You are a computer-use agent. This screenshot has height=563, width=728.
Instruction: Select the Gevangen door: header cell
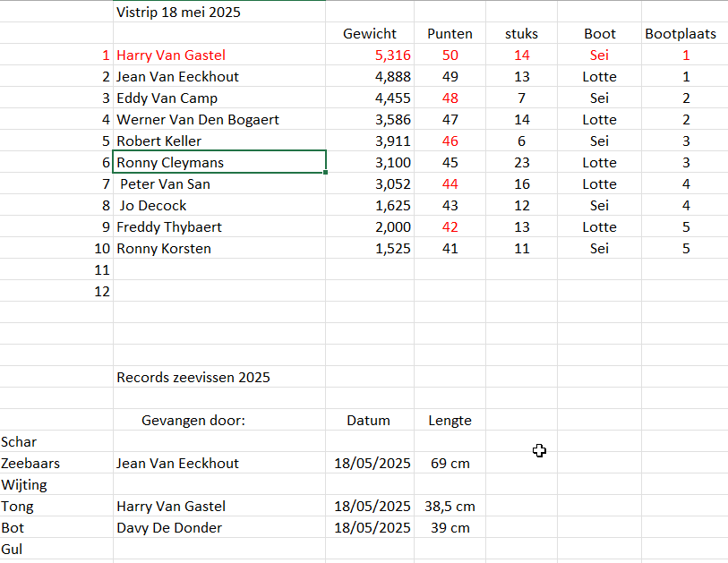[219, 420]
